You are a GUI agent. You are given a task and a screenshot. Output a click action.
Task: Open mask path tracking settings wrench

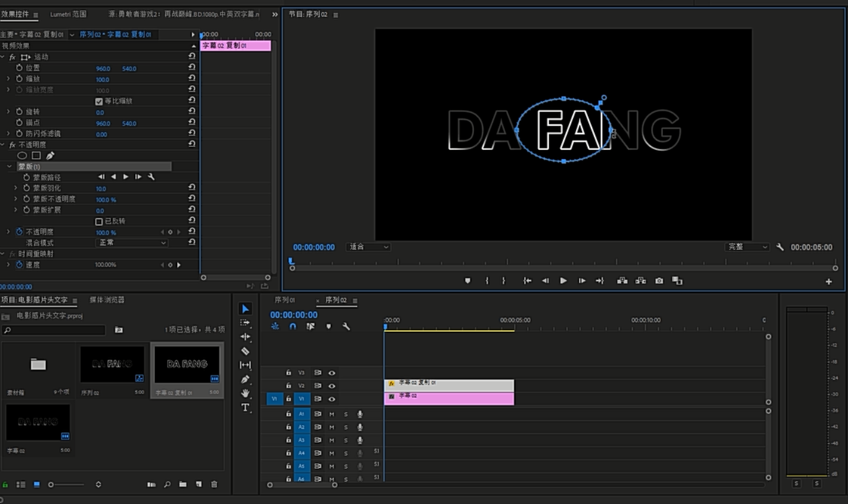tap(151, 177)
